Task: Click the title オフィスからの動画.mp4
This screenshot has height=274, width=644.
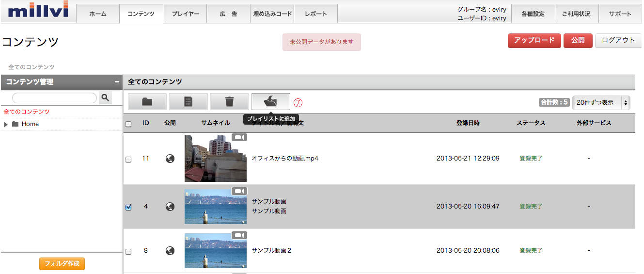Action: [285, 159]
